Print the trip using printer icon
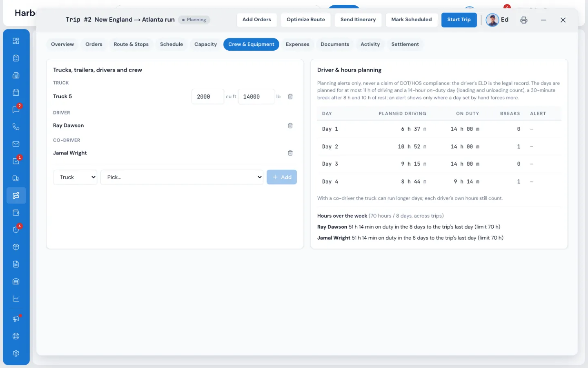Image resolution: width=588 pixels, height=368 pixels. pos(524,20)
